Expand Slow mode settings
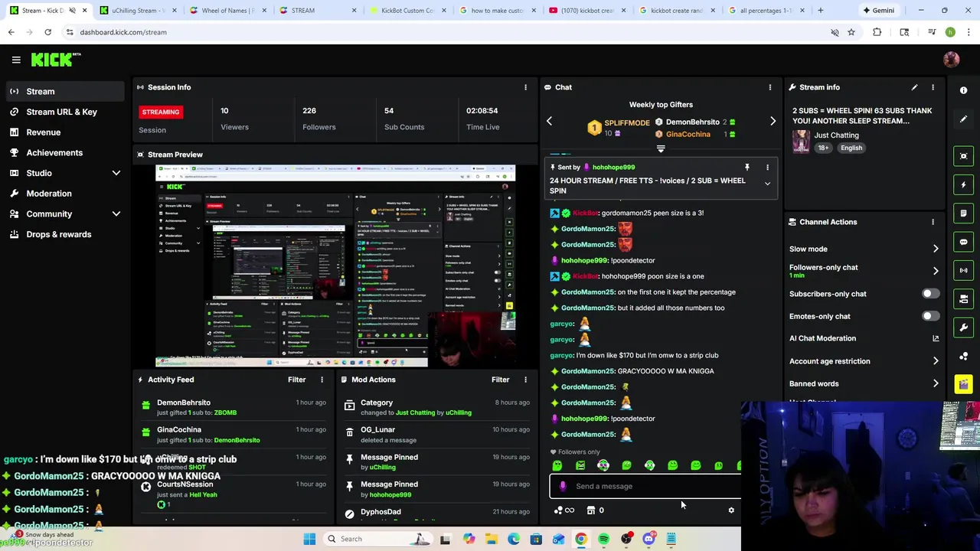Screen dimensions: 980x551 coord(936,249)
